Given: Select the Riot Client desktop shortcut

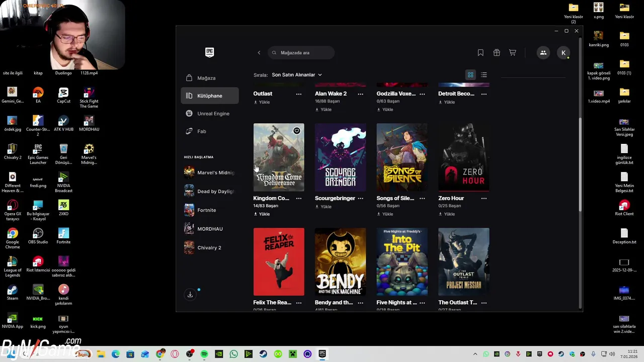Looking at the screenshot, I should point(624,208).
